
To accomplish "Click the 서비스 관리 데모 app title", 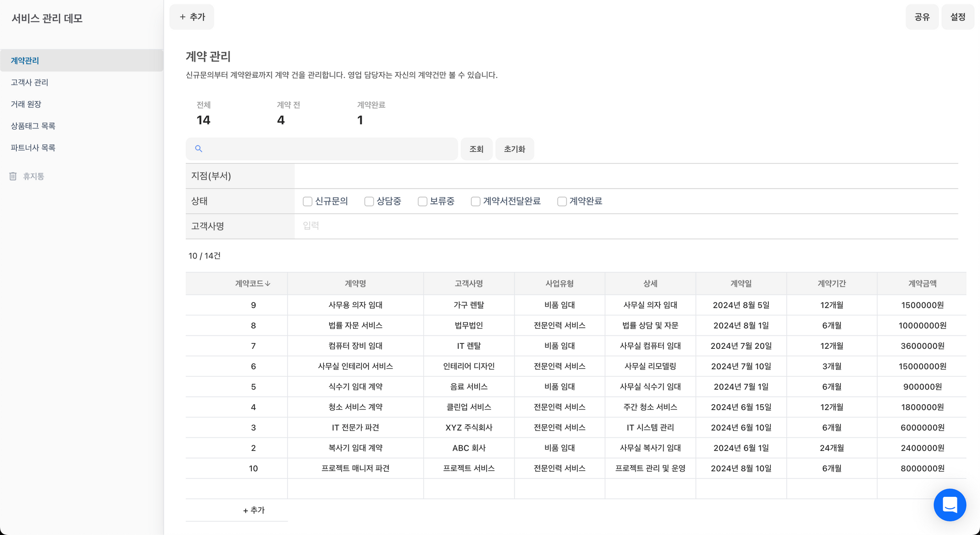I will pyautogui.click(x=47, y=19).
